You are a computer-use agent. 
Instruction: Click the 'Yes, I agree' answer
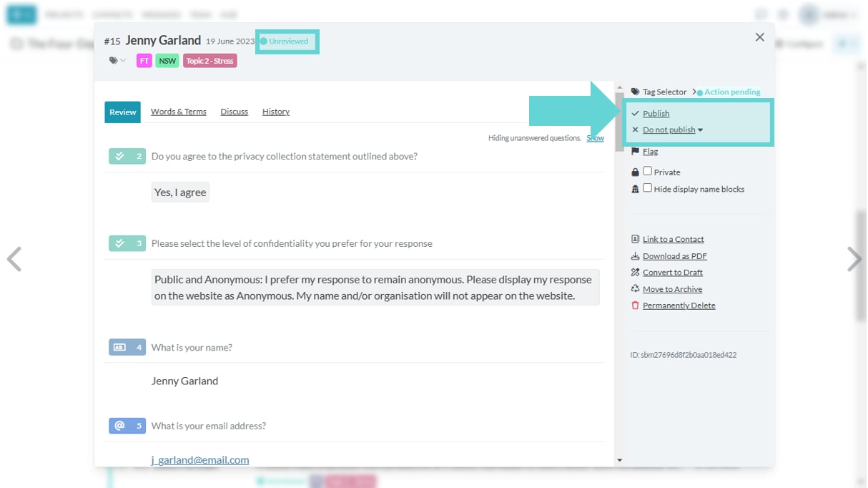point(180,192)
